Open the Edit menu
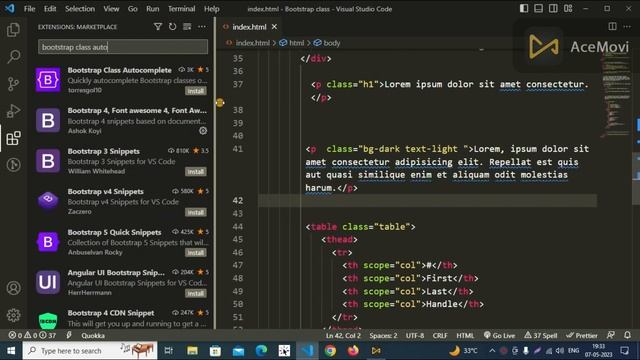 (50, 9)
